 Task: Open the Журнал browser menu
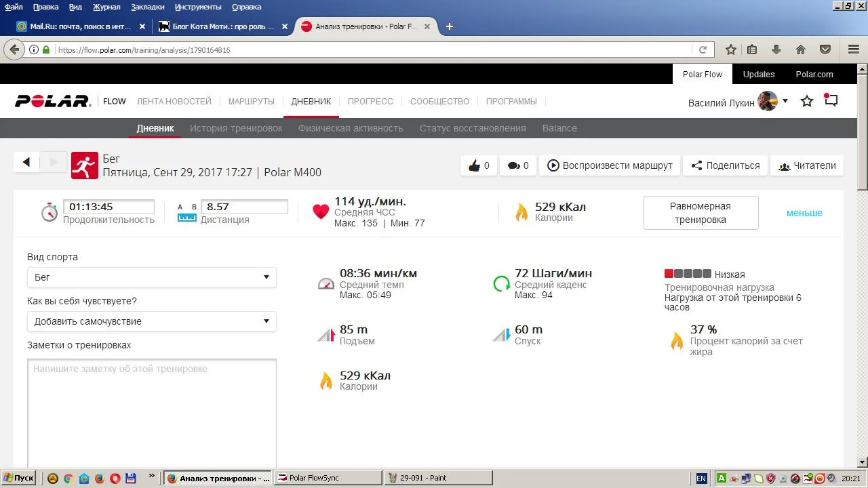pos(106,7)
